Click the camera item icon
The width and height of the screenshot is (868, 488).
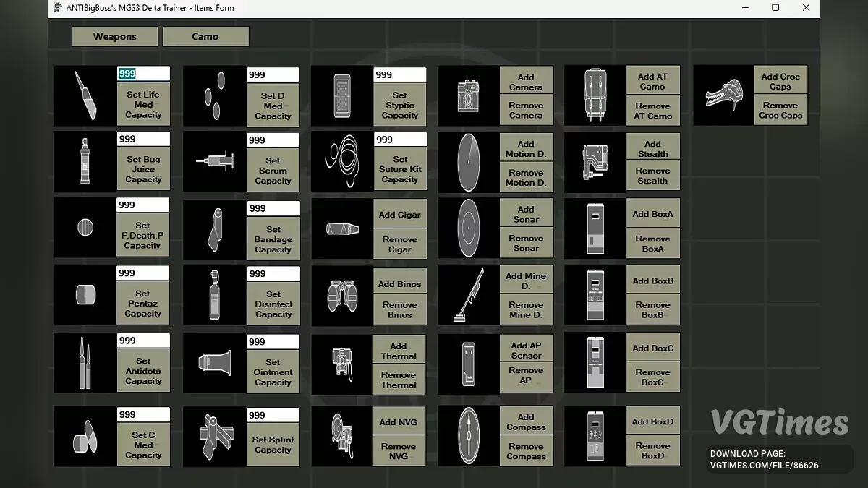pyautogui.click(x=468, y=95)
